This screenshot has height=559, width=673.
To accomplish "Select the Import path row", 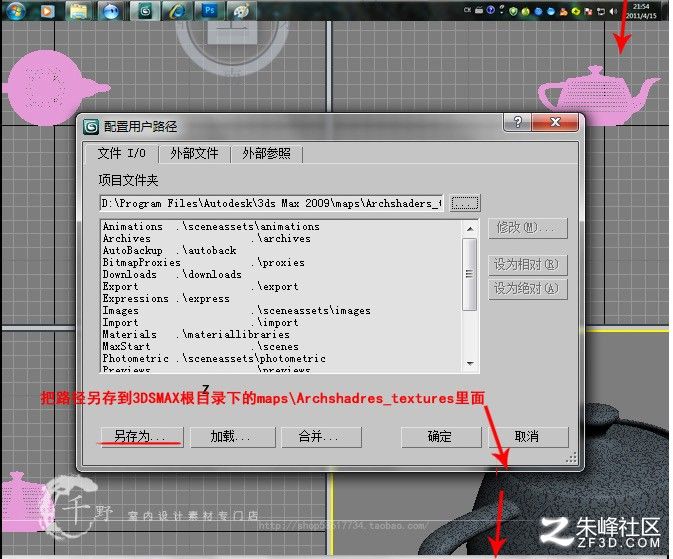I will [x=281, y=322].
